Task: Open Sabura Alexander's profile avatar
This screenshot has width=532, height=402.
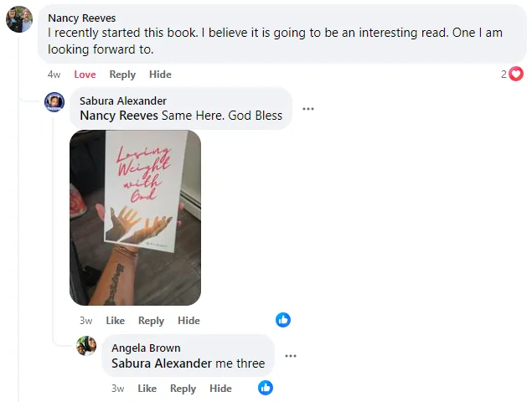Action: click(54, 102)
